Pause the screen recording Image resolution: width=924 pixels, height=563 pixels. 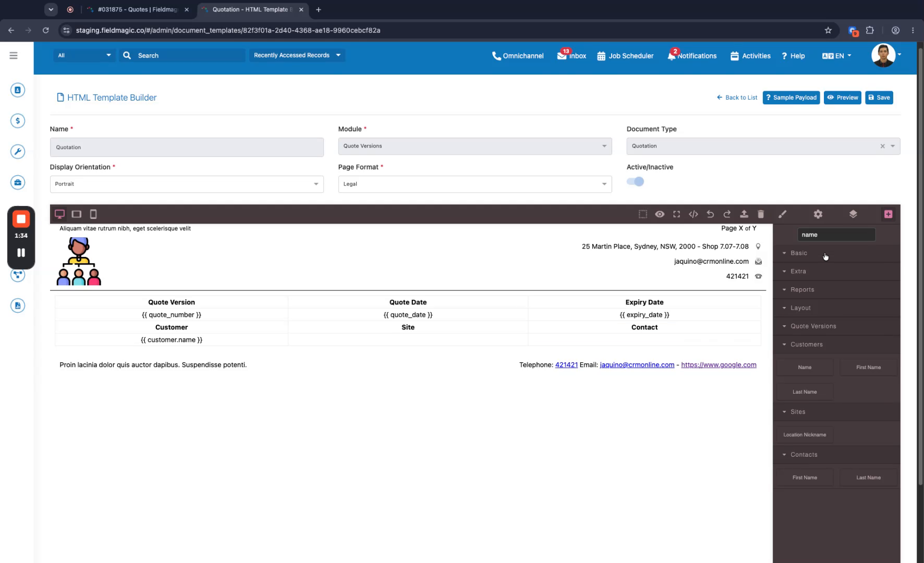click(21, 253)
